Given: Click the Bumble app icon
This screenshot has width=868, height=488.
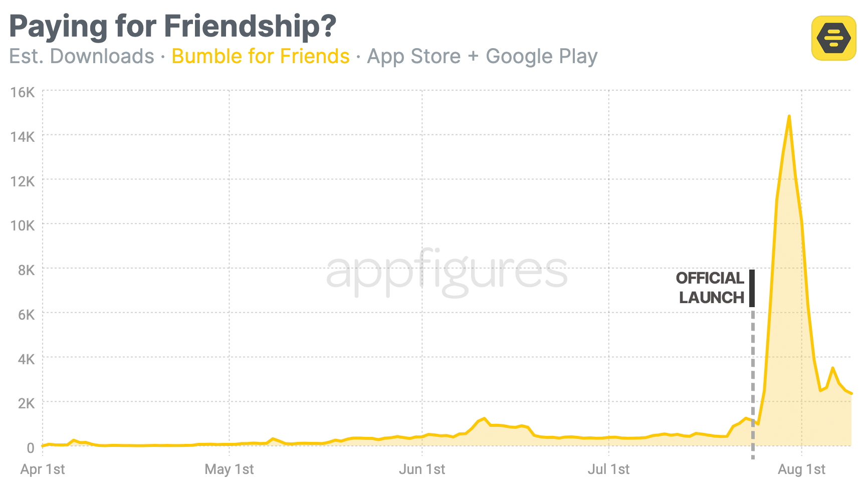Looking at the screenshot, I should click(x=833, y=38).
